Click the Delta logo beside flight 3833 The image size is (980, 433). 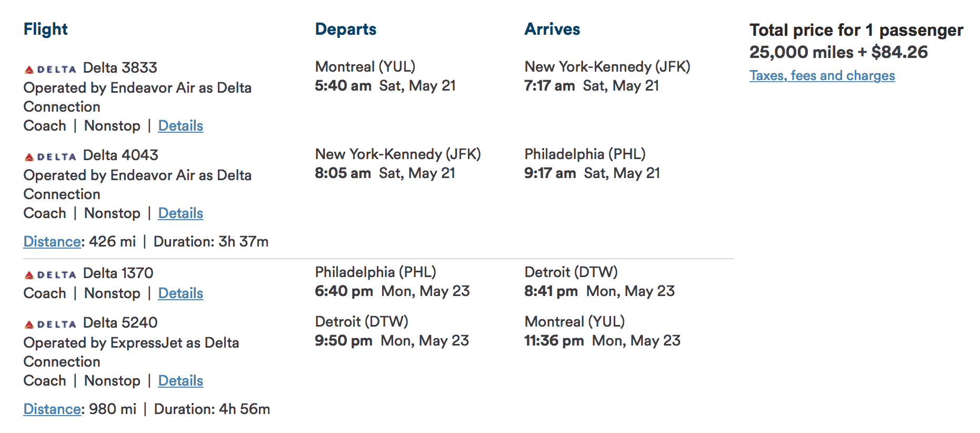[x=51, y=69]
